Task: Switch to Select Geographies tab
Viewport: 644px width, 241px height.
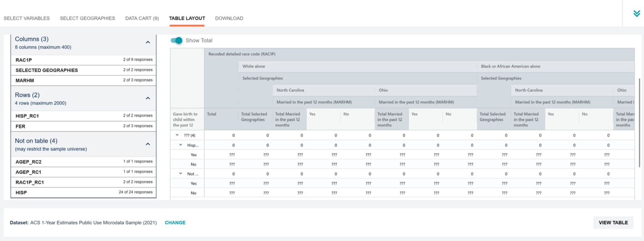Action: 87,18
